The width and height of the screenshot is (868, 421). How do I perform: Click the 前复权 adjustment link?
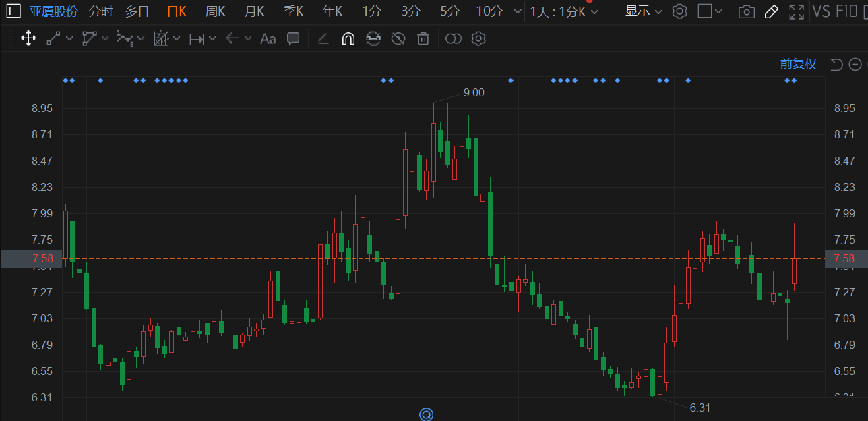(x=799, y=64)
